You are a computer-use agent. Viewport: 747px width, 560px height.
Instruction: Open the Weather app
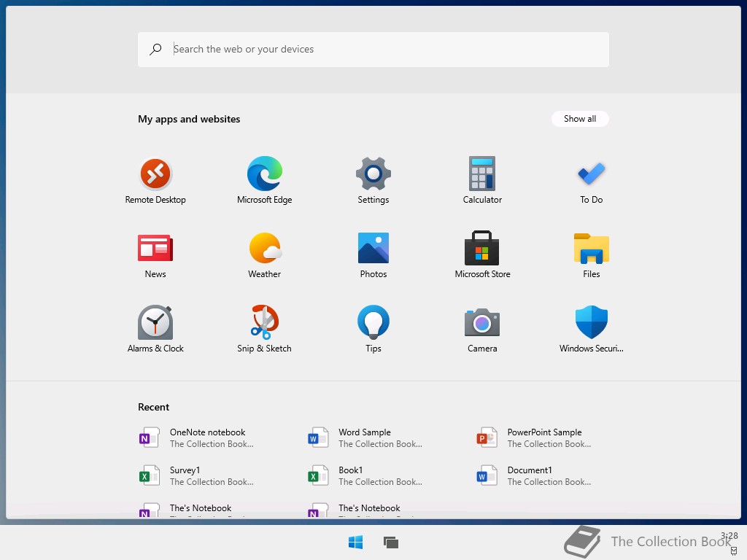pyautogui.click(x=264, y=255)
